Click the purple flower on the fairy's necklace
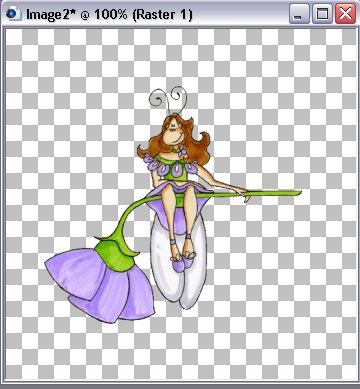 point(182,152)
